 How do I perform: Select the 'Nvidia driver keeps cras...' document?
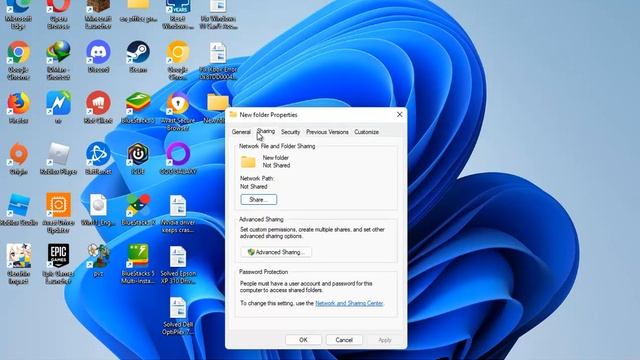tap(178, 206)
